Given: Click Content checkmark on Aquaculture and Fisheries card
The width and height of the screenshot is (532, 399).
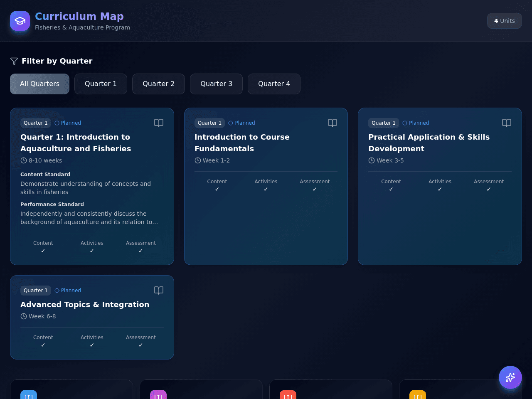Looking at the screenshot, I should [x=43, y=251].
